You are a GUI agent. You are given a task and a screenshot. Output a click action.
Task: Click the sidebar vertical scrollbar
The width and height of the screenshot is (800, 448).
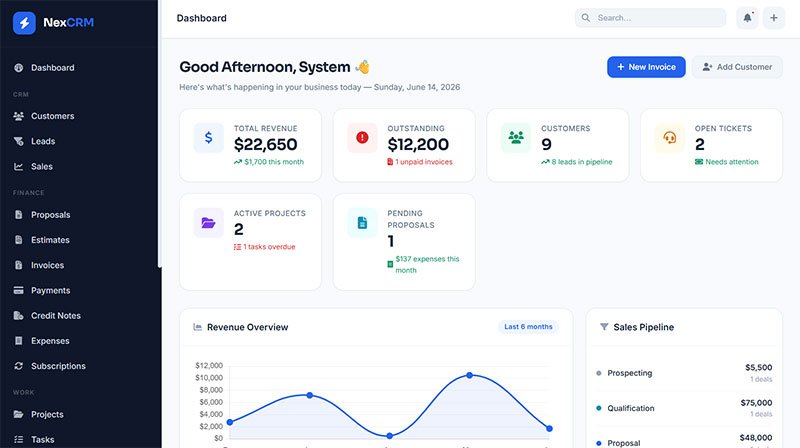point(160,133)
